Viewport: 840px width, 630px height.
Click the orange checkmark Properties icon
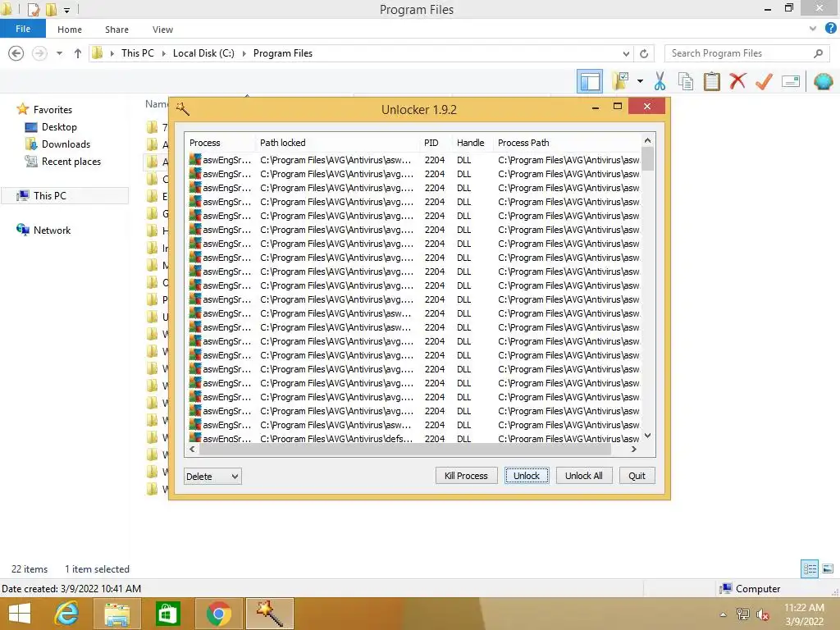coord(764,81)
